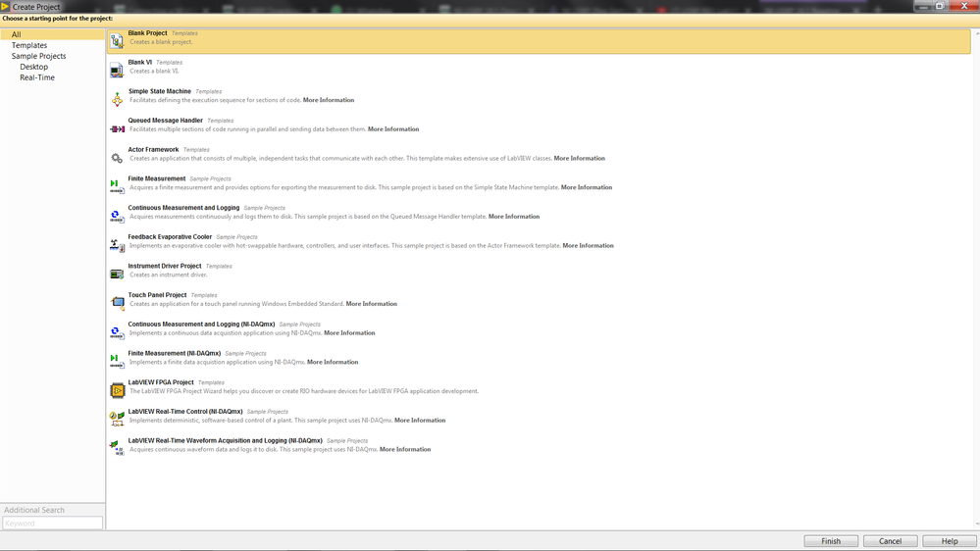Filter list by Templates category

[29, 45]
